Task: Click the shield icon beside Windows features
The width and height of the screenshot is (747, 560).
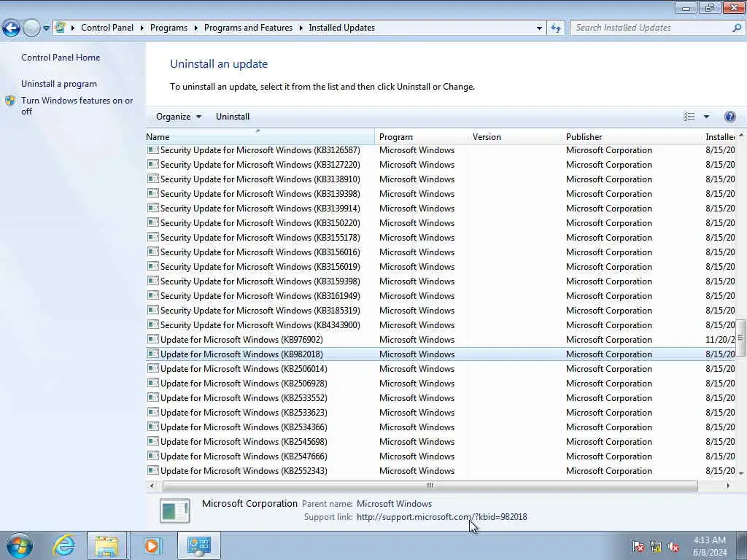Action: click(x=10, y=101)
